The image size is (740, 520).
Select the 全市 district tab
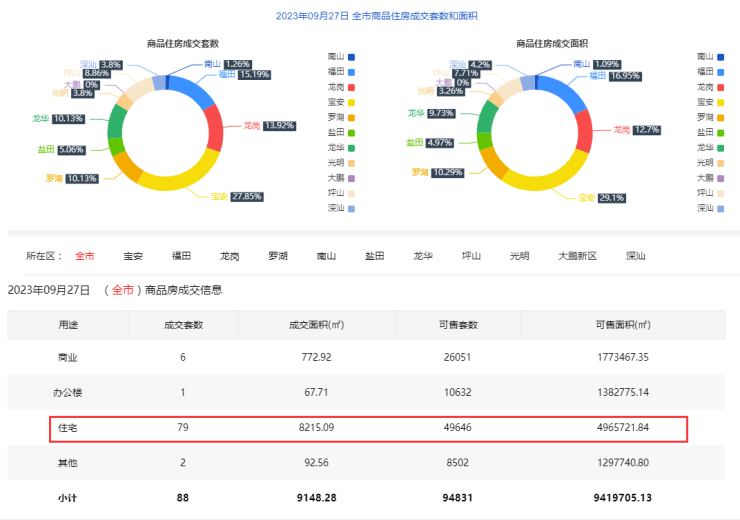point(85,256)
